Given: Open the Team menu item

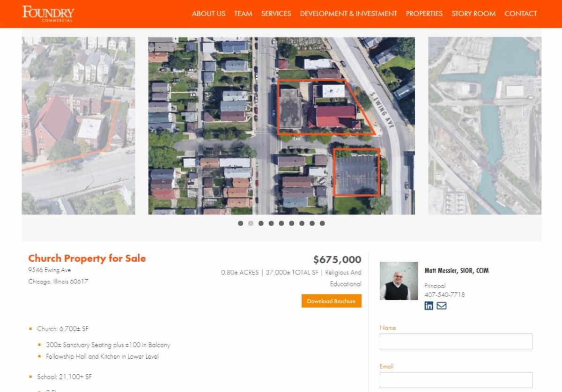Looking at the screenshot, I should tap(243, 14).
